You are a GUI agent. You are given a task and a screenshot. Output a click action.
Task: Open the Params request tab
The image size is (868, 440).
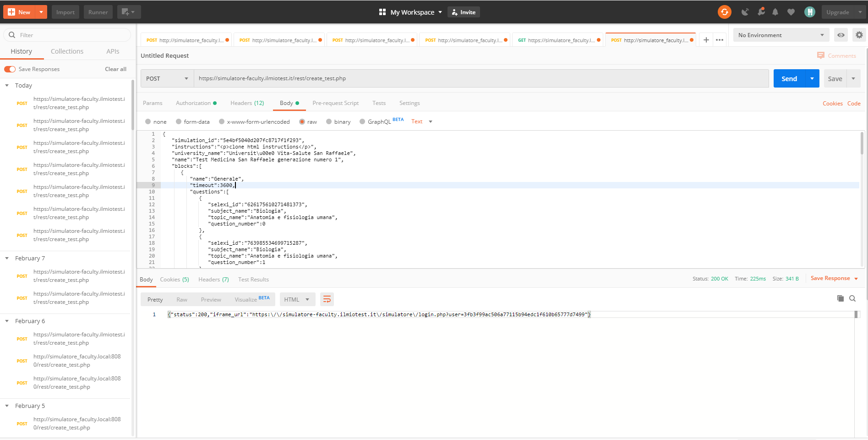point(153,103)
